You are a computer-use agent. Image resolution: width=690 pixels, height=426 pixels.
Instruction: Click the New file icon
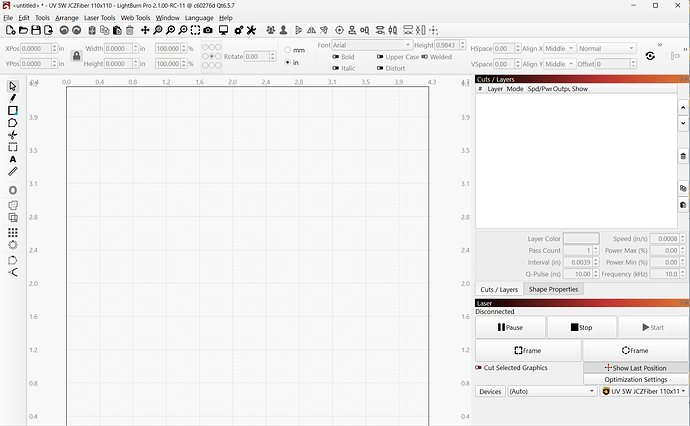(x=11, y=30)
